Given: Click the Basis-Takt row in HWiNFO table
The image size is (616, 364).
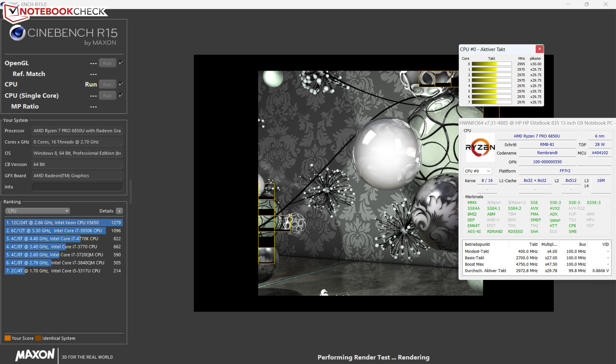Looking at the screenshot, I should click(x=537, y=258).
